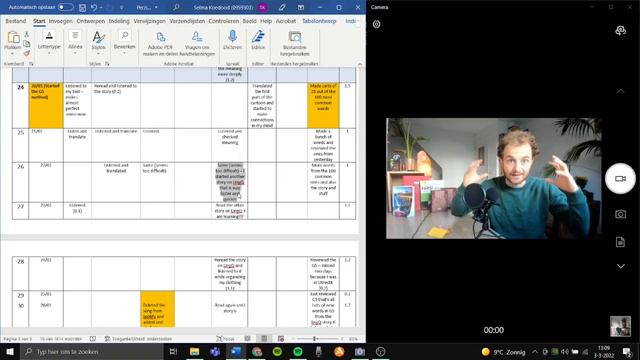The image size is (640, 360).
Task: Click the word count in status bar
Action: pyautogui.click(x=61, y=339)
